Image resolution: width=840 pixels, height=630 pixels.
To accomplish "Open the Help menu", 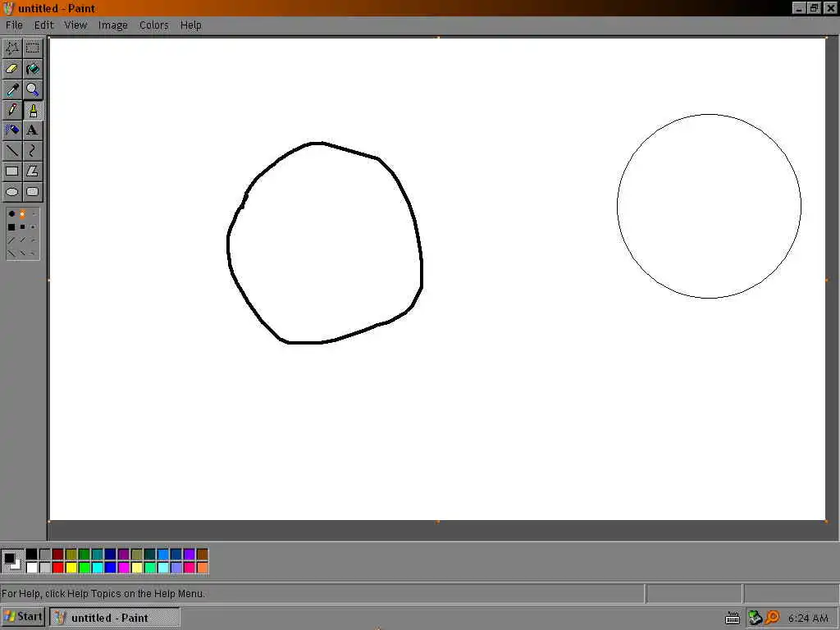I will tap(190, 25).
